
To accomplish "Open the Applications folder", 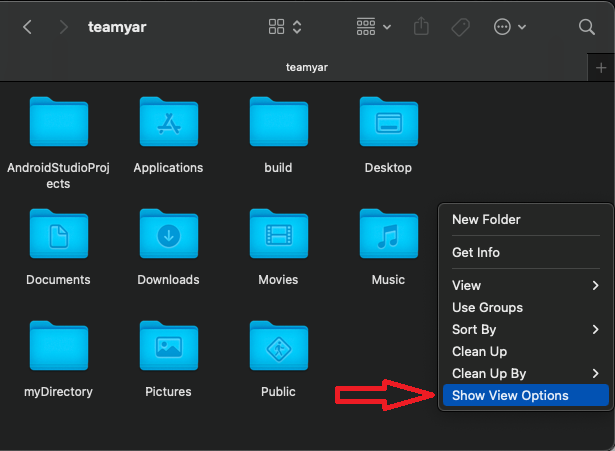I will pos(168,122).
